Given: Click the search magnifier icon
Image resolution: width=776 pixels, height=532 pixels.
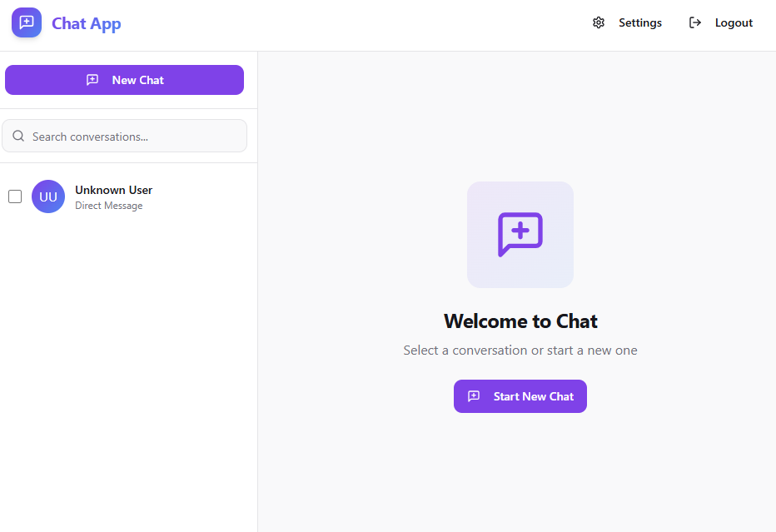Looking at the screenshot, I should 18,136.
